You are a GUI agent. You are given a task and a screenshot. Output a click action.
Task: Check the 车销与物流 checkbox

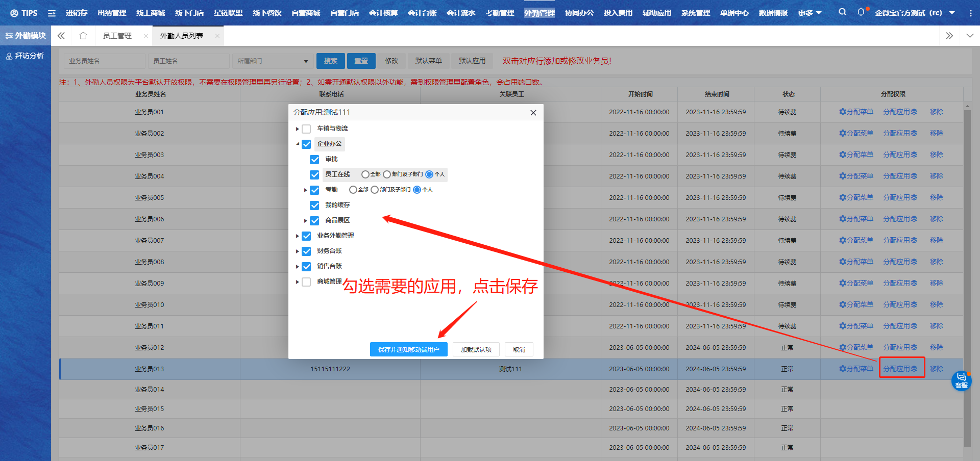click(306, 129)
